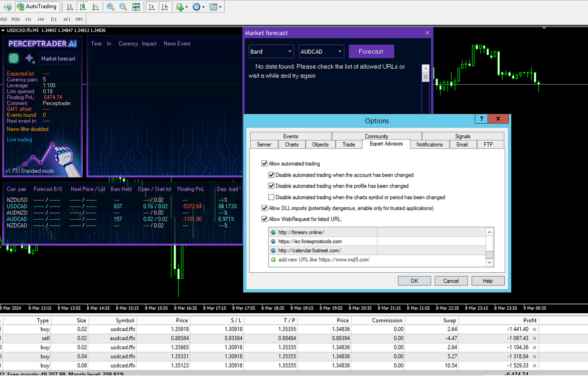Click the add new URL entry field
This screenshot has height=376, width=588.
[x=377, y=260]
